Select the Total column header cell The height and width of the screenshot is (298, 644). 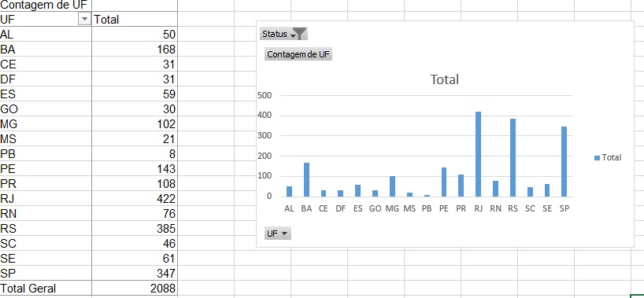click(135, 20)
